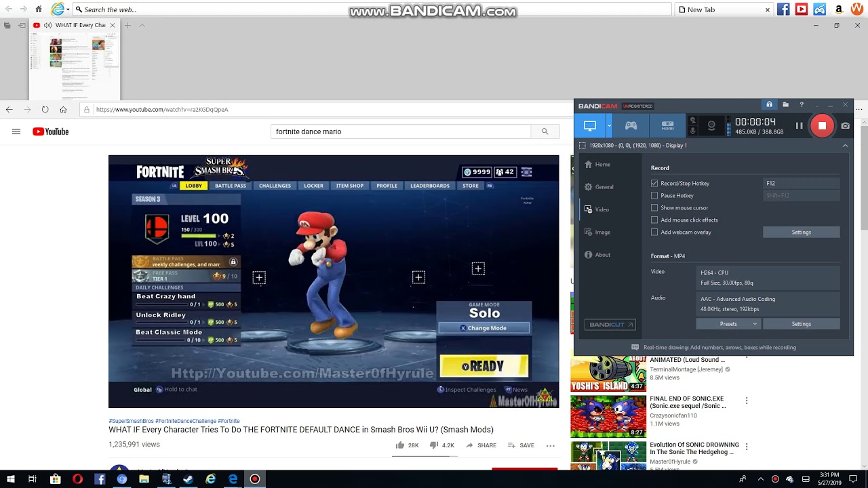Pause the Bandicam recording
This screenshot has height=488, width=868.
coord(799,125)
